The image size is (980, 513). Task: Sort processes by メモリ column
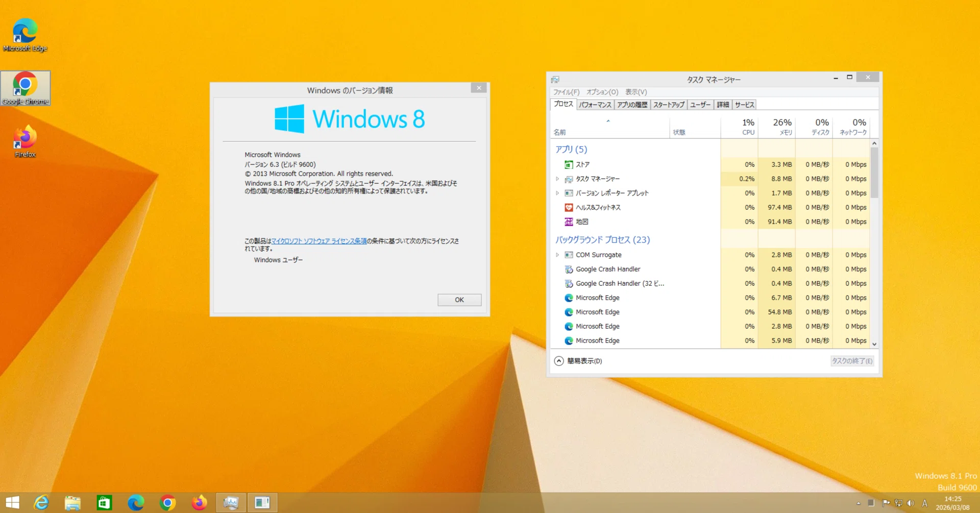777,127
